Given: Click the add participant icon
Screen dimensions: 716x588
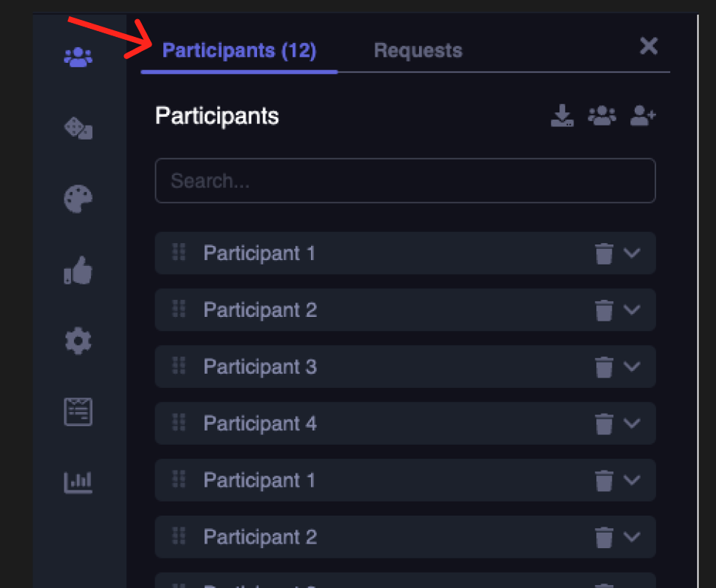Looking at the screenshot, I should (643, 116).
